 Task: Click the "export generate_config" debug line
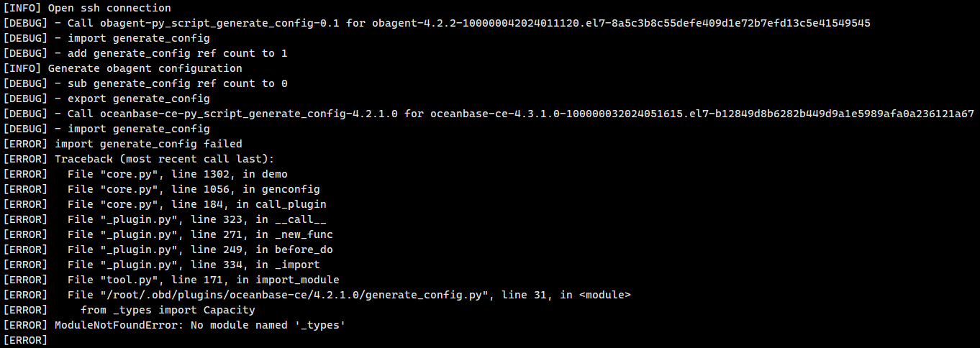tap(107, 99)
